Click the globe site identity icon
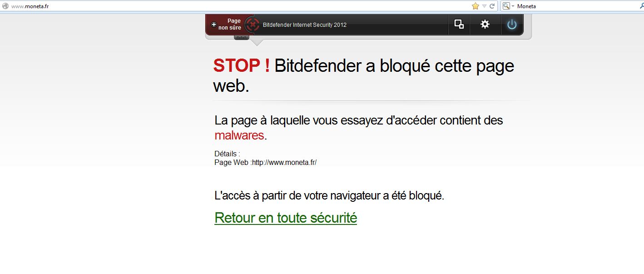The width and height of the screenshot is (644, 274). point(5,6)
